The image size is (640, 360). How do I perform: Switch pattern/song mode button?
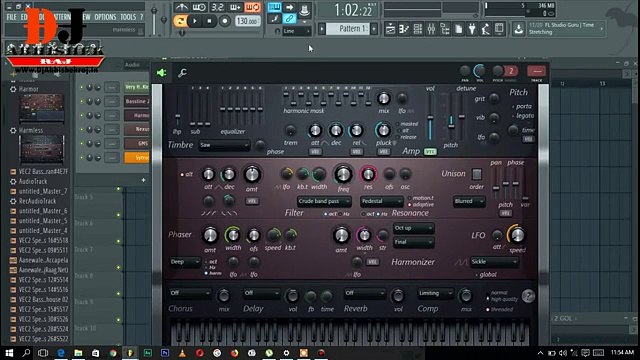coord(180,21)
